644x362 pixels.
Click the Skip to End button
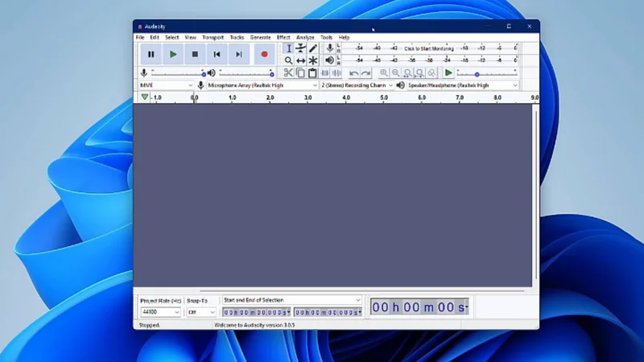click(x=238, y=54)
